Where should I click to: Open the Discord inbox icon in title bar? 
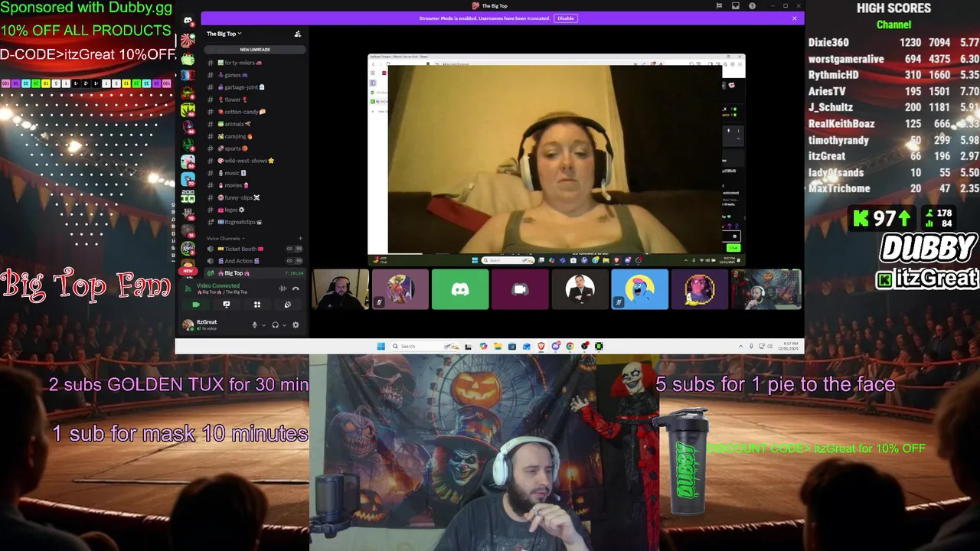(x=735, y=6)
